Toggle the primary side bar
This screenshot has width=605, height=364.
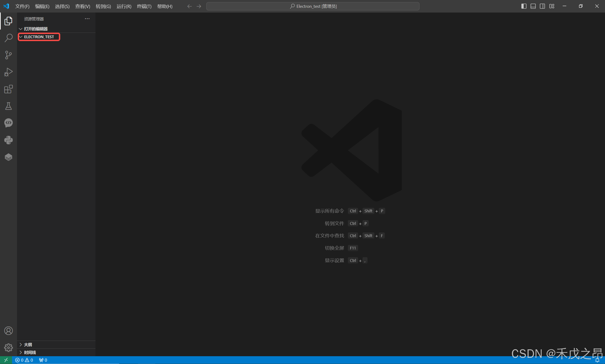(x=524, y=6)
